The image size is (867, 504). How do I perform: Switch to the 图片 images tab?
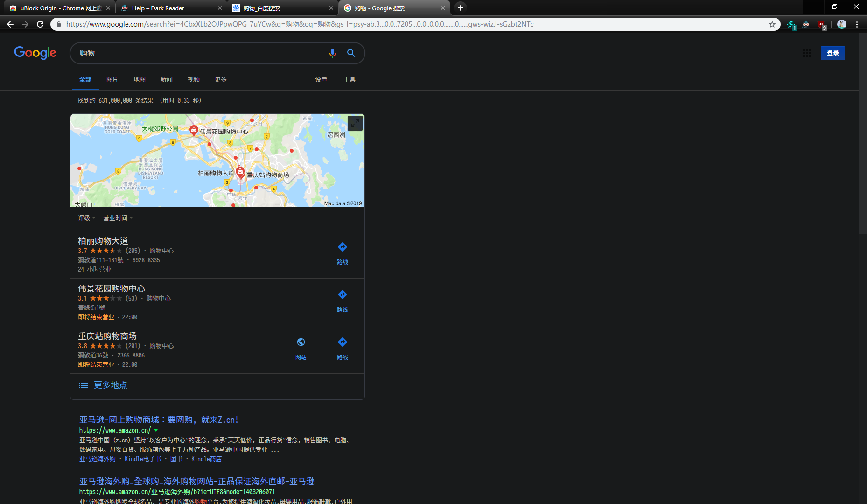point(112,79)
